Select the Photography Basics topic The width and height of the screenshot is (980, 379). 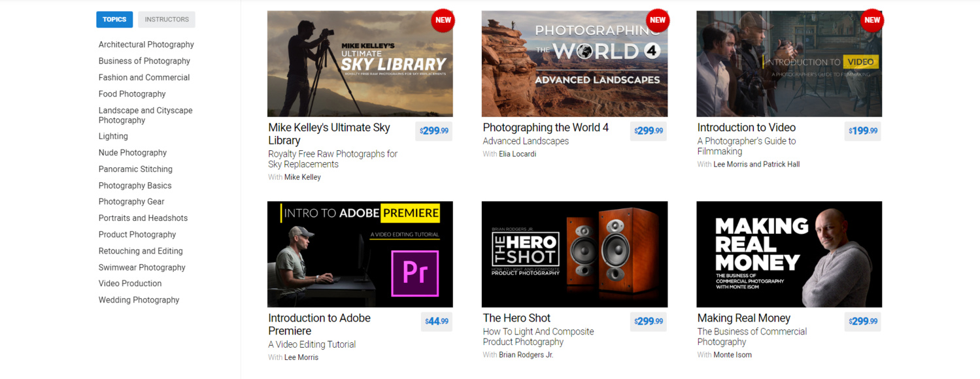pos(135,186)
